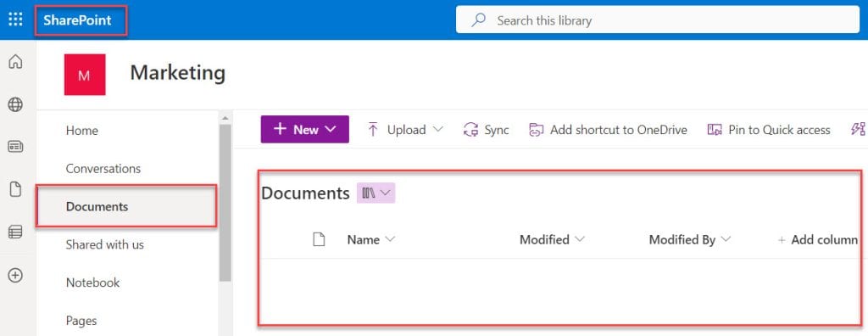Click the file type column icon
This screenshot has height=336, width=868.
pyautogui.click(x=319, y=239)
